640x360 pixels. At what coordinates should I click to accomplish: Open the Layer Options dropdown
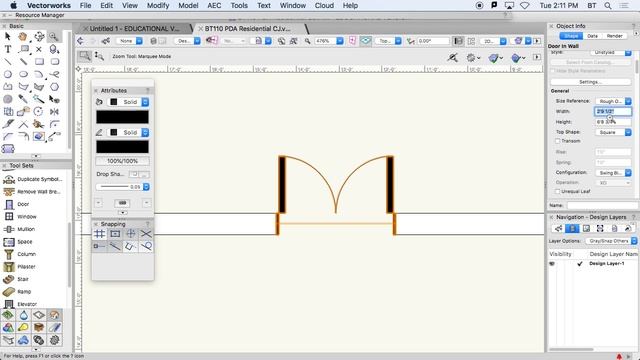(x=611, y=241)
